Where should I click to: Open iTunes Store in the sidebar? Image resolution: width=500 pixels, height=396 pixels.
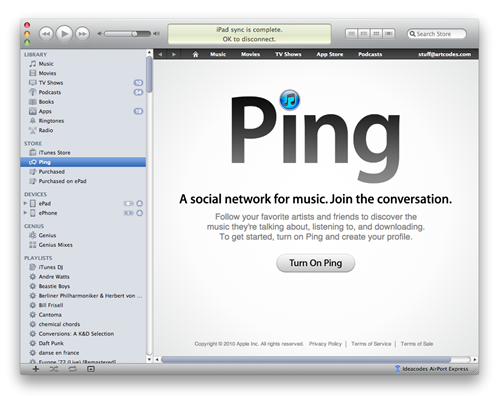pos(83,153)
